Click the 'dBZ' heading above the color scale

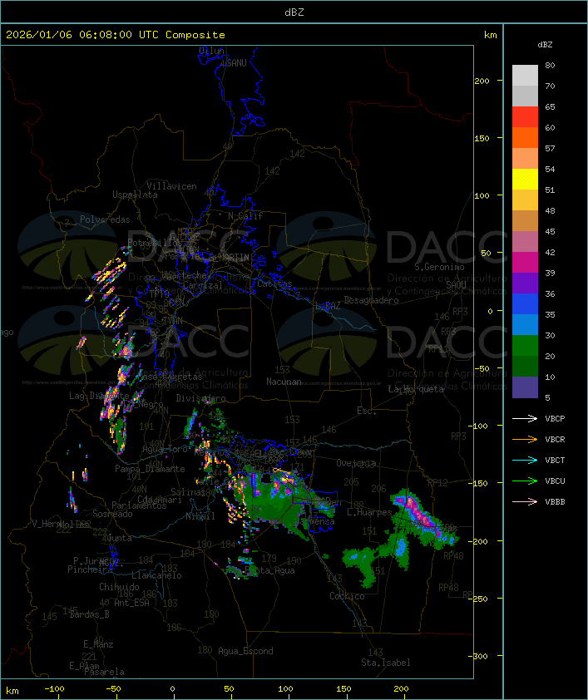(545, 45)
